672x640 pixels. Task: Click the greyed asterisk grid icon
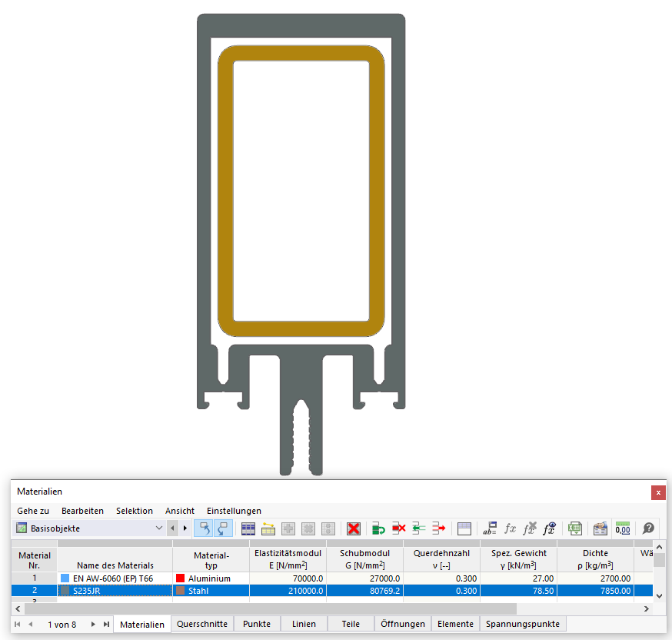[x=308, y=528]
